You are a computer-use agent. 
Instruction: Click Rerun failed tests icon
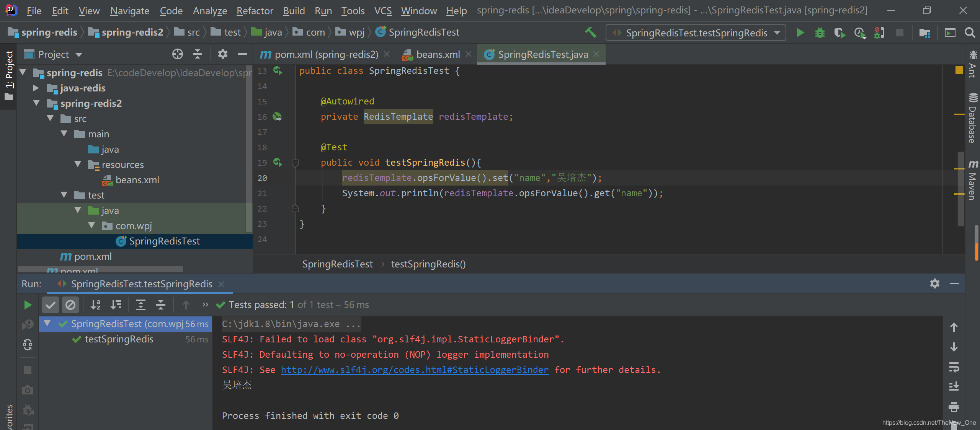coord(28,325)
